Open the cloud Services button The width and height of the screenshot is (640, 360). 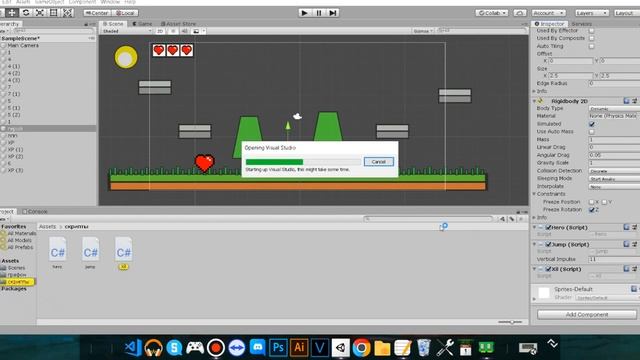tap(520, 13)
